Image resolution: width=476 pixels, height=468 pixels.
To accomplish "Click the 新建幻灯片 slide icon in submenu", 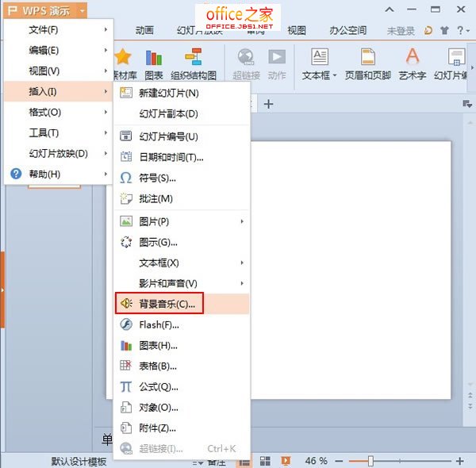I will 126,93.
